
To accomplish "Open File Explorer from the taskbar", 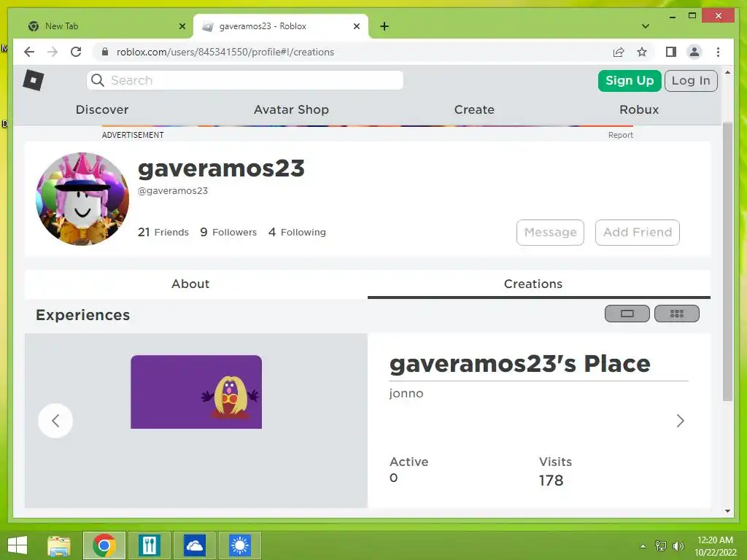I will coord(59,545).
